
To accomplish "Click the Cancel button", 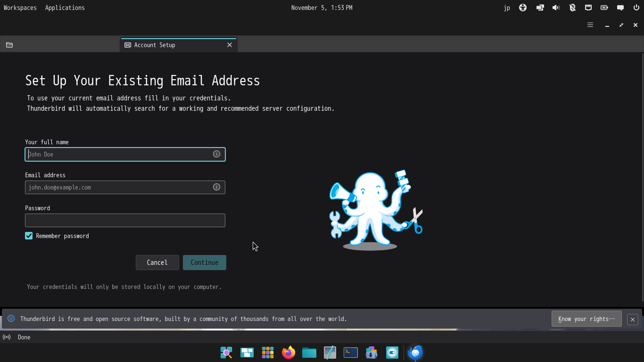I will (x=157, y=263).
